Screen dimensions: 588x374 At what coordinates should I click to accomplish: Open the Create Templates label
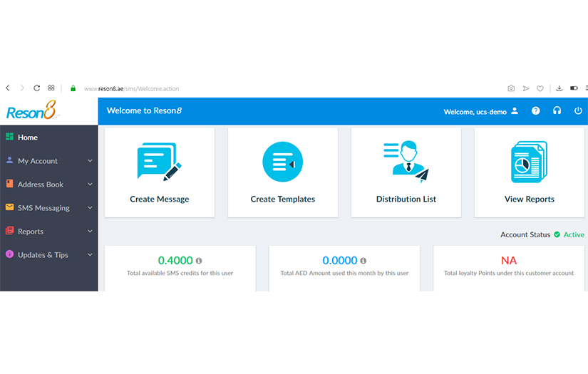pyautogui.click(x=283, y=199)
